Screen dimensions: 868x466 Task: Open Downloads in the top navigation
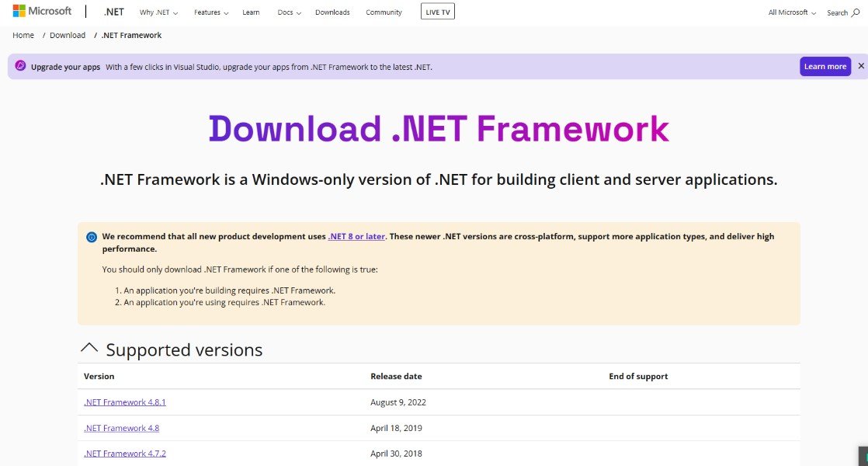tap(332, 12)
